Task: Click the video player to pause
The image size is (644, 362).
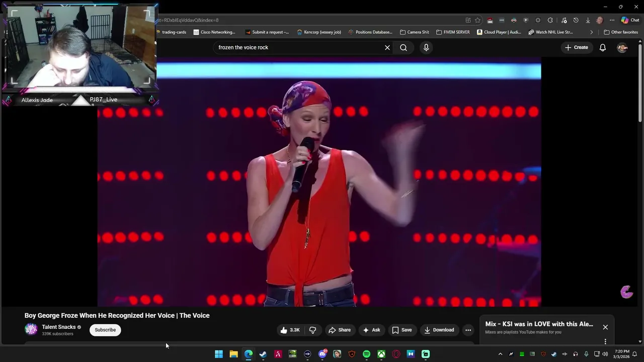Action: [319, 182]
